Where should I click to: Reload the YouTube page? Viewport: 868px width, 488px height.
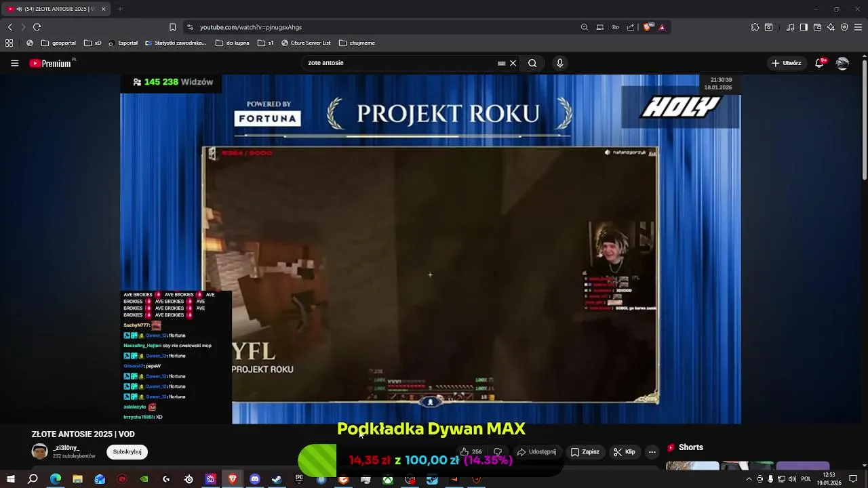click(37, 27)
